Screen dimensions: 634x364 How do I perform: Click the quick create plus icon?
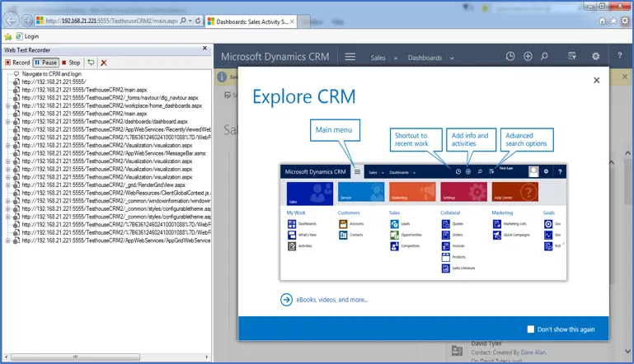coord(527,57)
